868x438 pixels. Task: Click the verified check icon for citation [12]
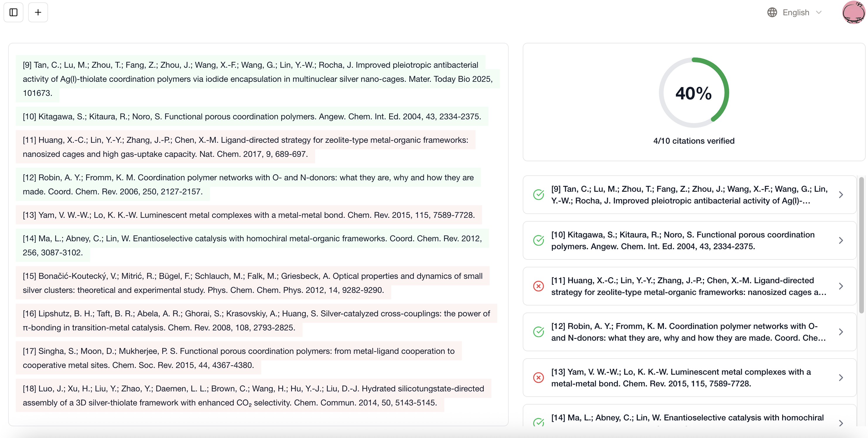539,332
